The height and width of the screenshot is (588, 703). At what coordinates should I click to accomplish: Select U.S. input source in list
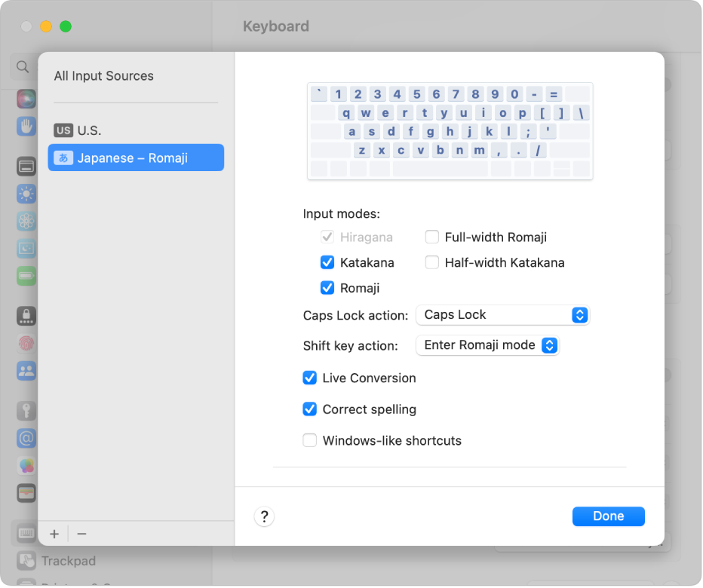pos(89,130)
